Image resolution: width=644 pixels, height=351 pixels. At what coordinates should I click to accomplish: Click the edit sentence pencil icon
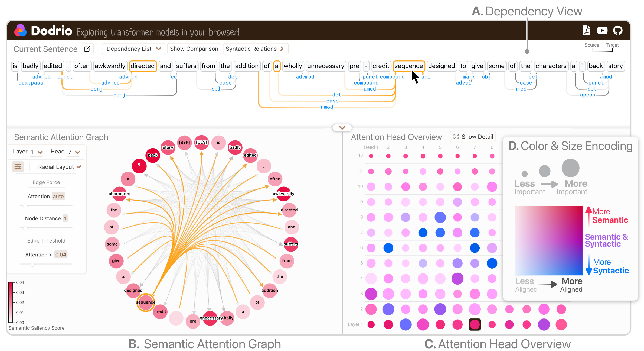point(87,49)
